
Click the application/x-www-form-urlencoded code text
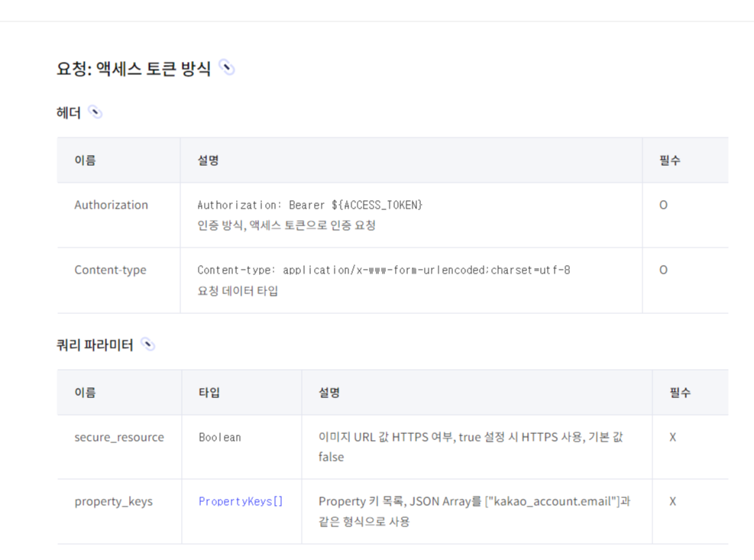click(x=383, y=270)
